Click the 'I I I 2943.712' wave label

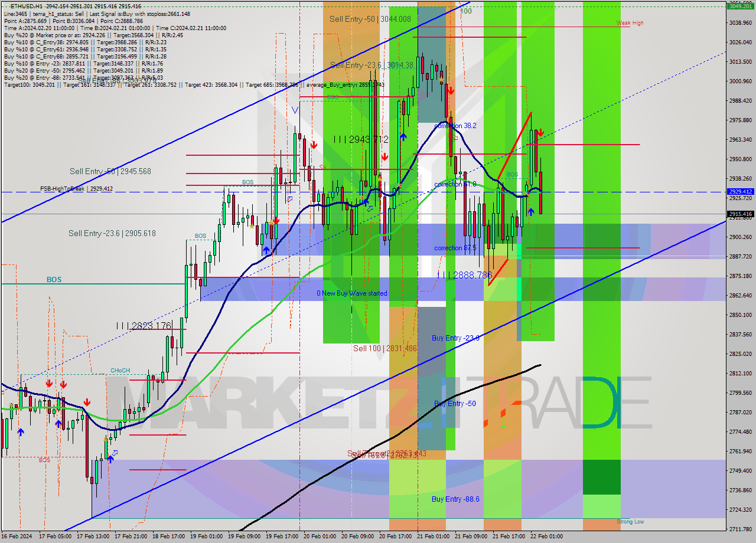pos(361,139)
